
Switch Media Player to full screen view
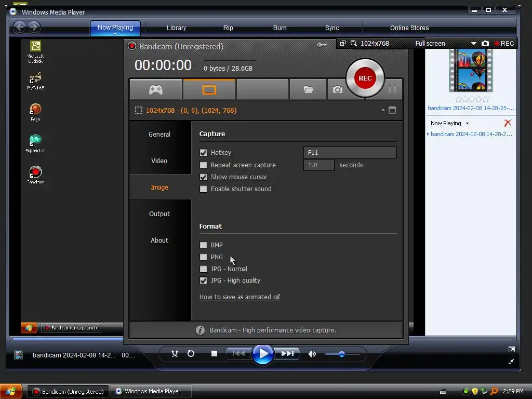(x=512, y=350)
